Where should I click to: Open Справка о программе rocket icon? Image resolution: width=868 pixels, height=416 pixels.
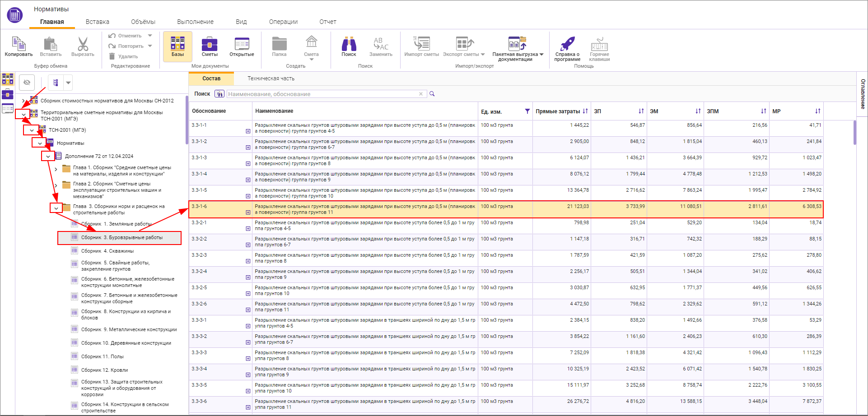[567, 43]
